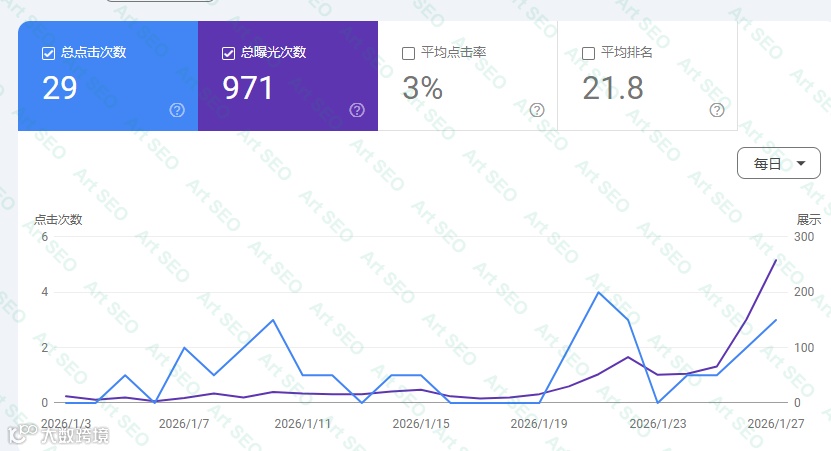Click the 展示 axis title

[808, 219]
